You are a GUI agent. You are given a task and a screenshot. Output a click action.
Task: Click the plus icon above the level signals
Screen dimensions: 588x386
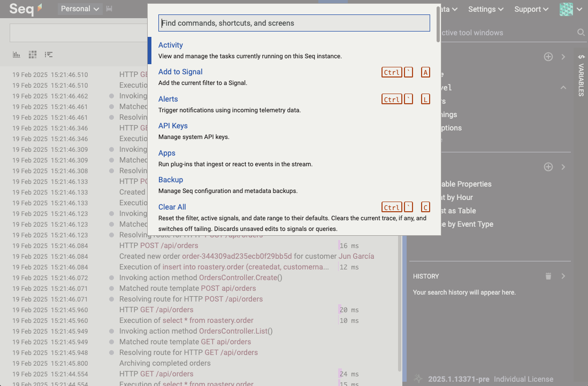(x=548, y=57)
